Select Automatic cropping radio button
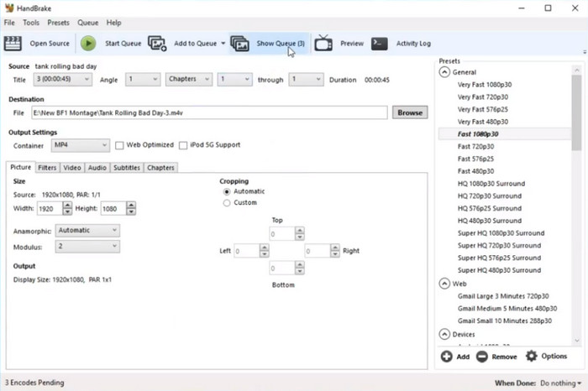588x391 pixels. [227, 192]
